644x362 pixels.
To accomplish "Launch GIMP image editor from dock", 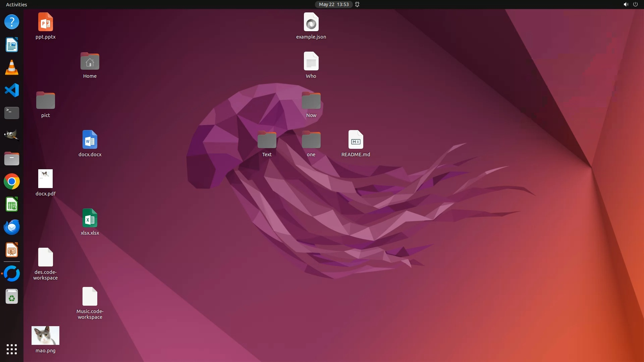I will (12, 135).
